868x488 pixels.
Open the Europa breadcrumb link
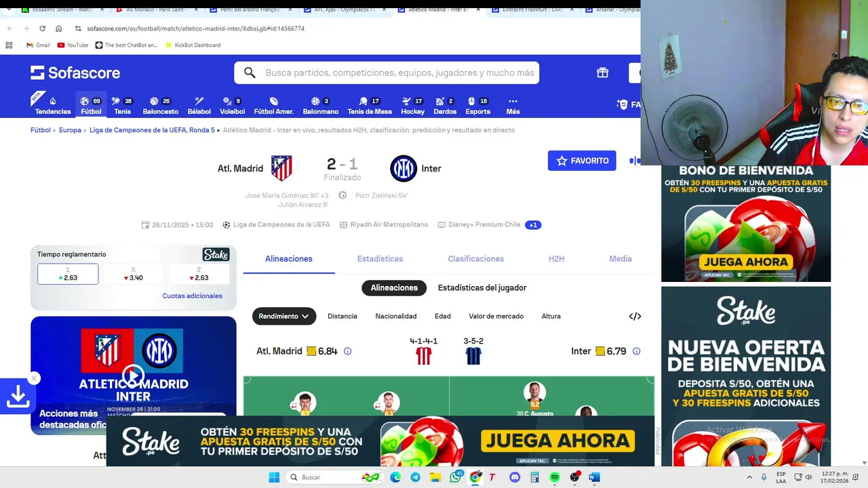point(70,130)
